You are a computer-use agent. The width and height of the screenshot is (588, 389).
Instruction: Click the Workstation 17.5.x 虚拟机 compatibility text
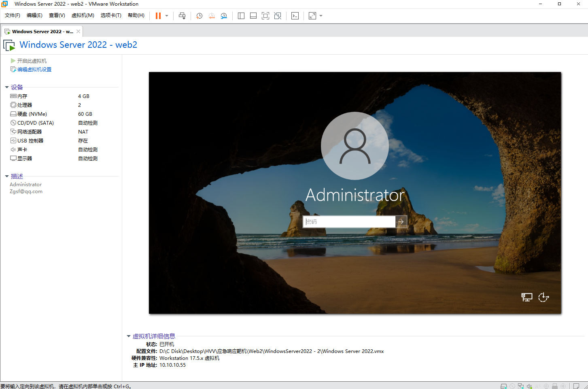click(189, 358)
